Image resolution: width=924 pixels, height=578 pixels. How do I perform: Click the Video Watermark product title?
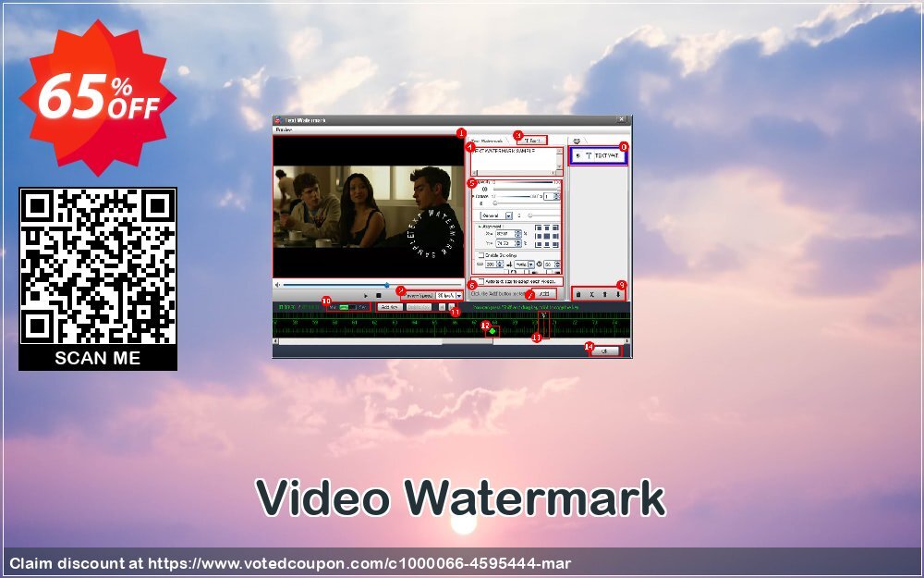pyautogui.click(x=461, y=499)
